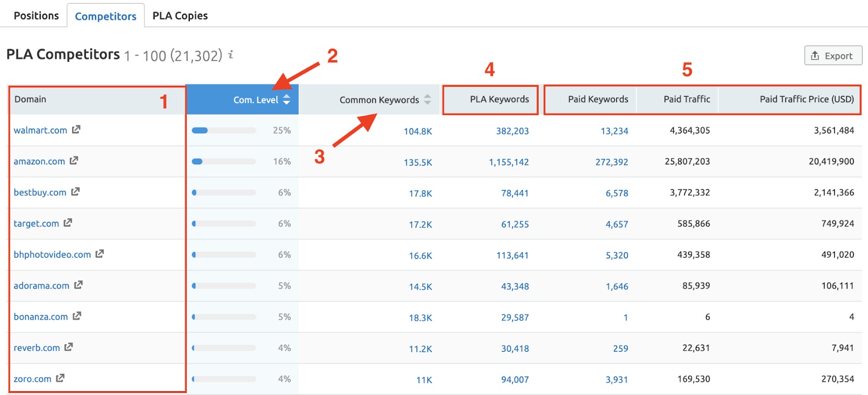Open target.com common keywords 17.2K
The image size is (868, 395).
420,224
